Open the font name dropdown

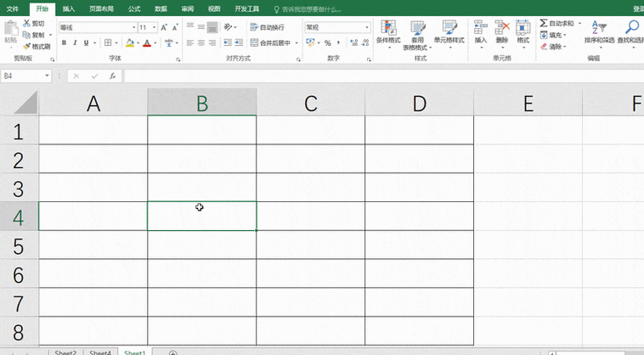point(132,27)
